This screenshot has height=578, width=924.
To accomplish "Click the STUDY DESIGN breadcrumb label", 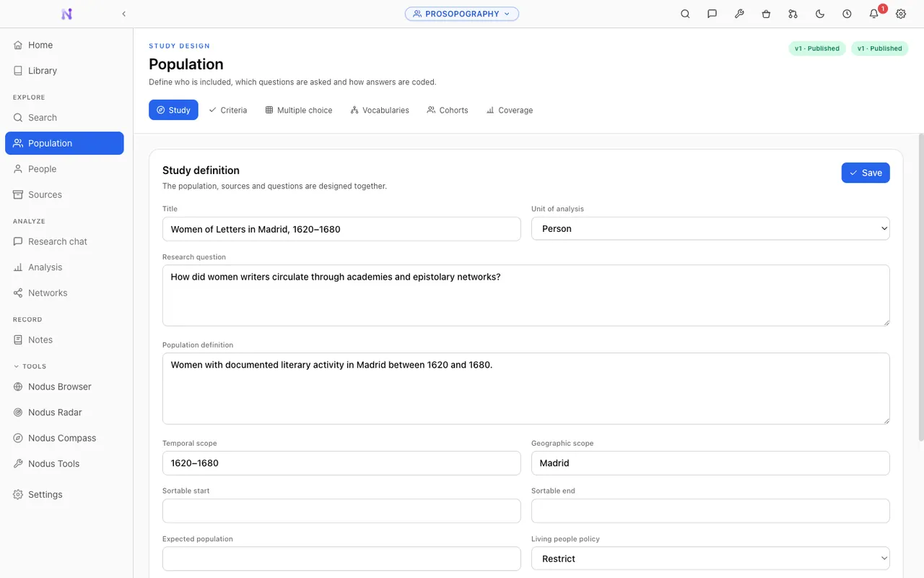I will tap(180, 46).
